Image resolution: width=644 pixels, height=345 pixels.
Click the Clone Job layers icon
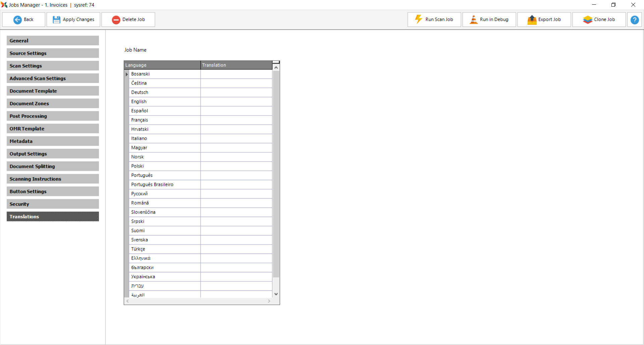[x=588, y=20]
